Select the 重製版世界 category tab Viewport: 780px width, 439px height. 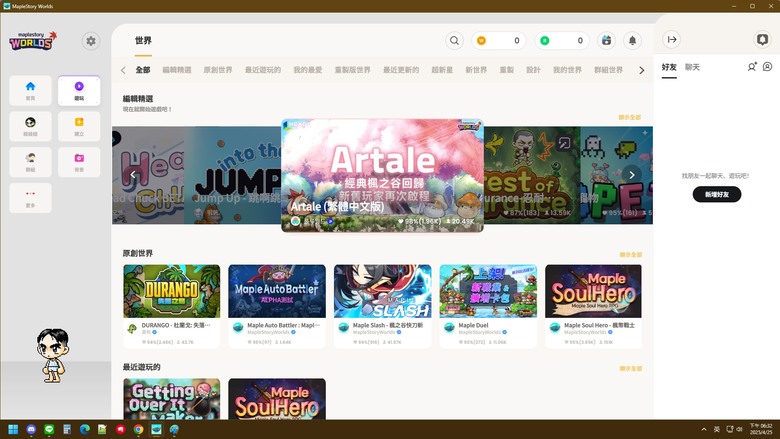(352, 70)
